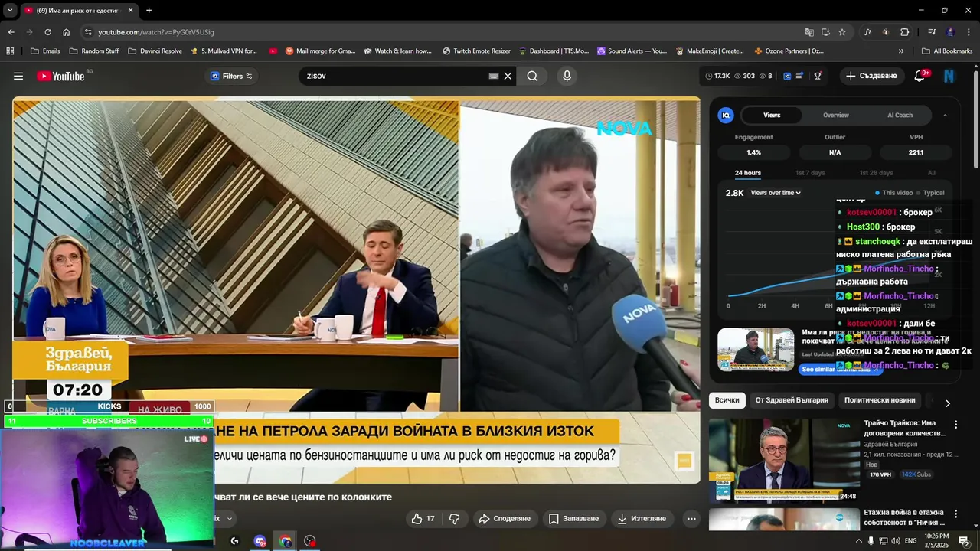
Task: Switch to the vidIQ Overview tab
Action: 835,115
